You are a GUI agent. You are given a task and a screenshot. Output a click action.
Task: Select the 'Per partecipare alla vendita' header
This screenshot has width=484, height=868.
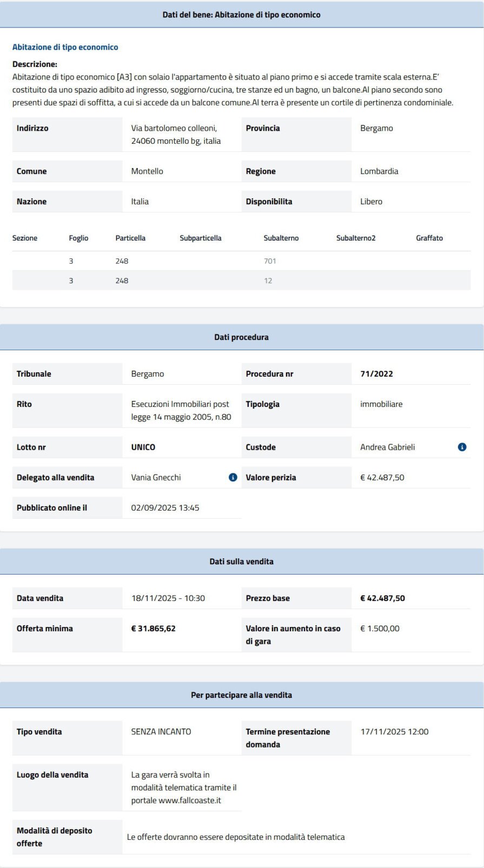click(x=241, y=695)
